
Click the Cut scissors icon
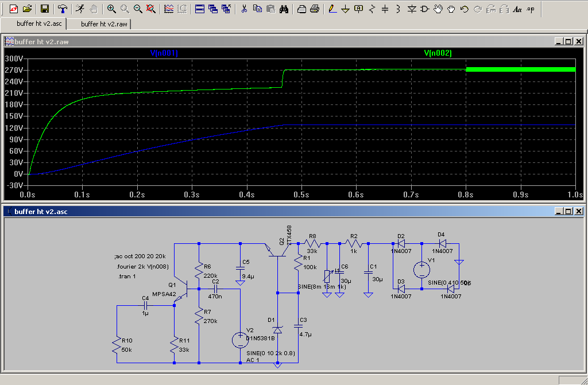tap(244, 9)
